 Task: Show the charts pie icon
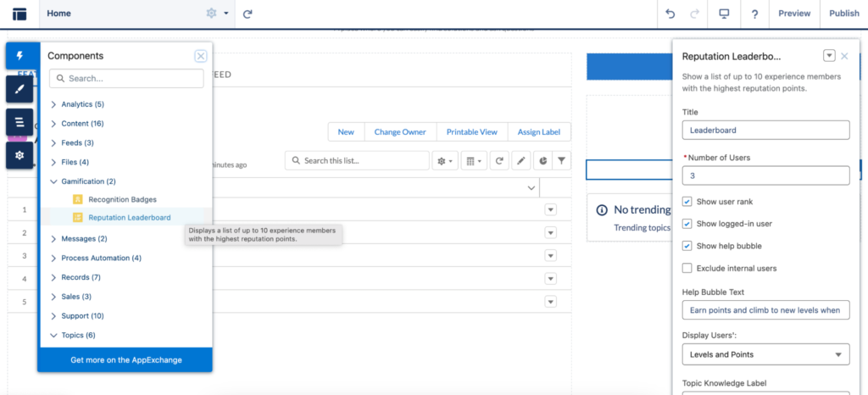pyautogui.click(x=542, y=161)
